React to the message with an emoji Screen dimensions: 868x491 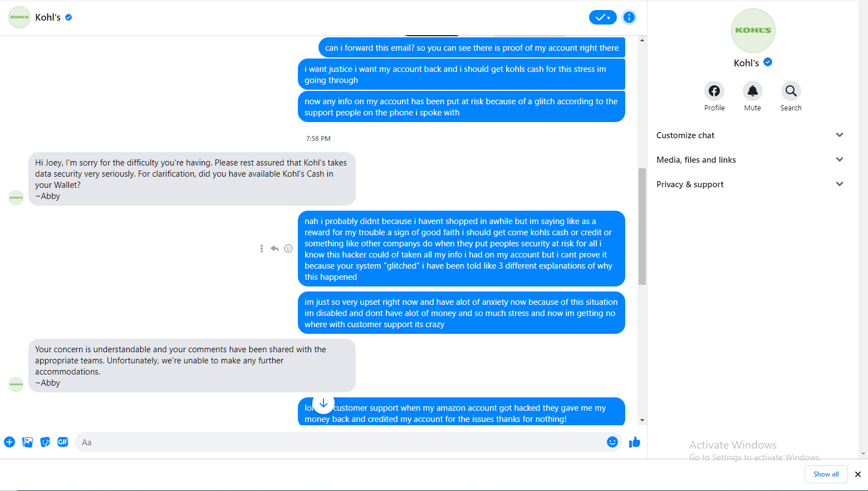tap(288, 248)
